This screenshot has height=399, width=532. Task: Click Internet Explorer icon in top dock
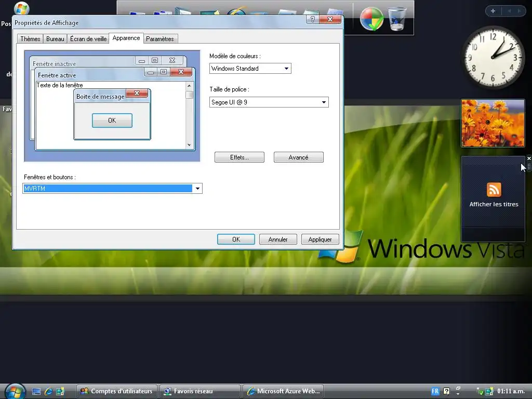[236, 11]
